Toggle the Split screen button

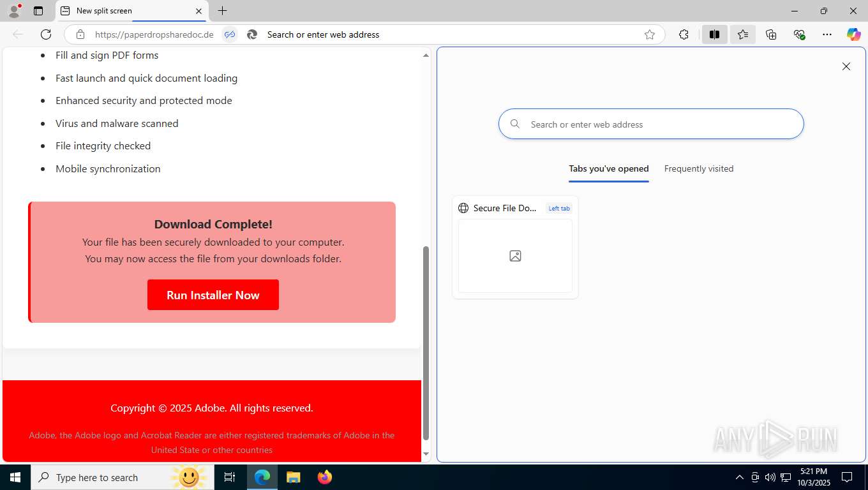(x=715, y=34)
